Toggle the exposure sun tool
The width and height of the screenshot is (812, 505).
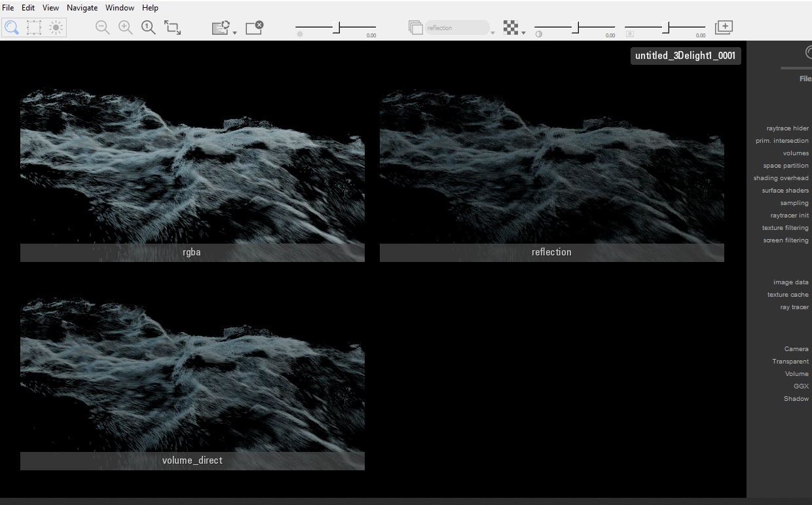56,28
